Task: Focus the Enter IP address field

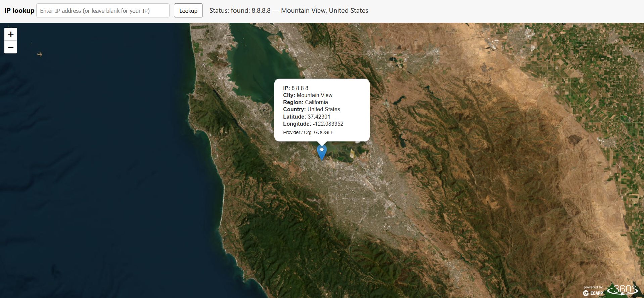Action: (103, 11)
